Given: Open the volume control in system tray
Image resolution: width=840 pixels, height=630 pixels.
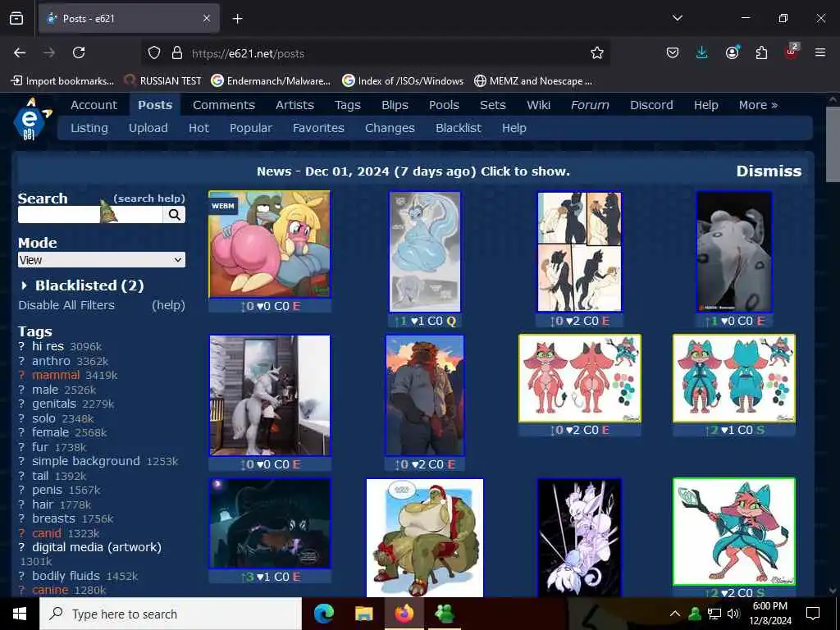Looking at the screenshot, I should click(733, 614).
